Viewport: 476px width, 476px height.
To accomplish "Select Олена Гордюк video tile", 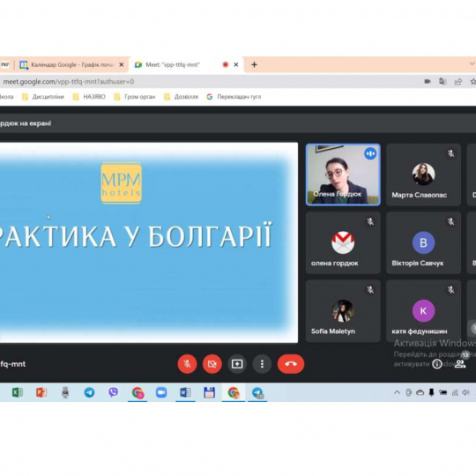I will pyautogui.click(x=343, y=175).
